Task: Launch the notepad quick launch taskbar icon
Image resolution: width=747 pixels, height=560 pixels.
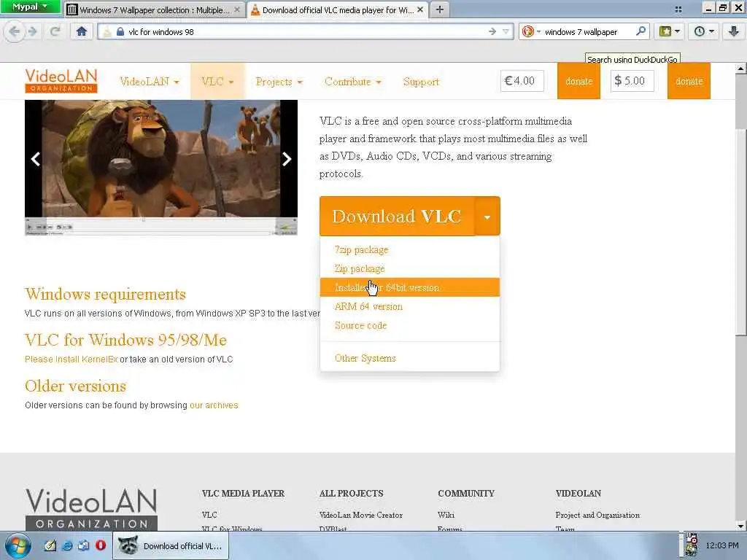Action: pos(50,545)
